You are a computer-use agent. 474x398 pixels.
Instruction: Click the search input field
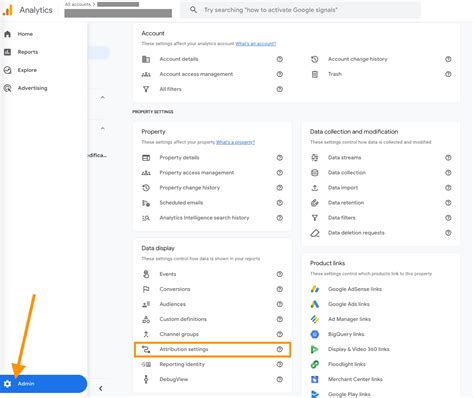pos(301,10)
